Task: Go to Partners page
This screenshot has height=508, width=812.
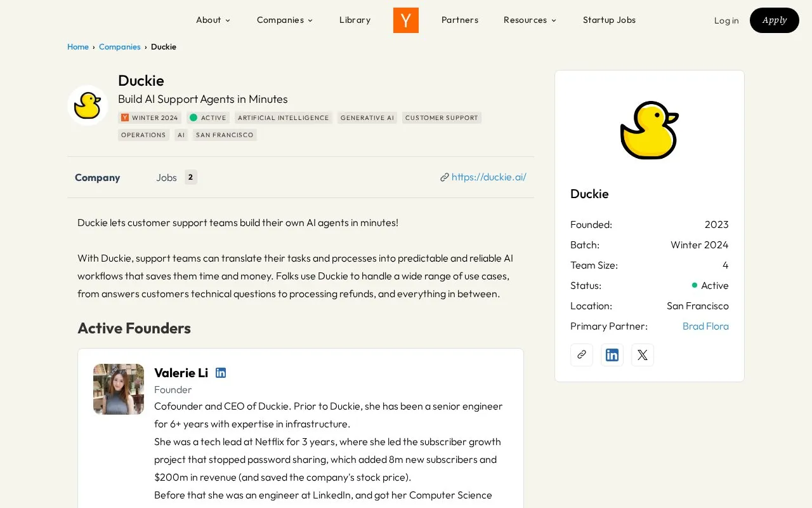Action: [460, 20]
